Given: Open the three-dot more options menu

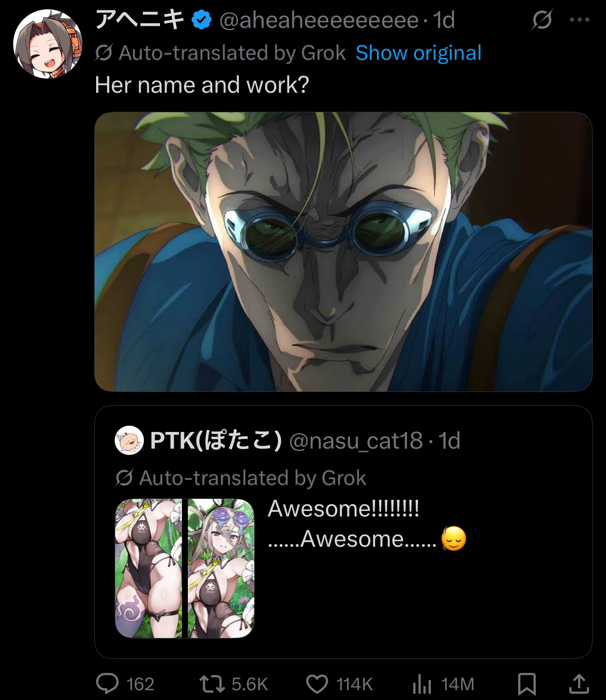Looking at the screenshot, I should pyautogui.click(x=580, y=20).
